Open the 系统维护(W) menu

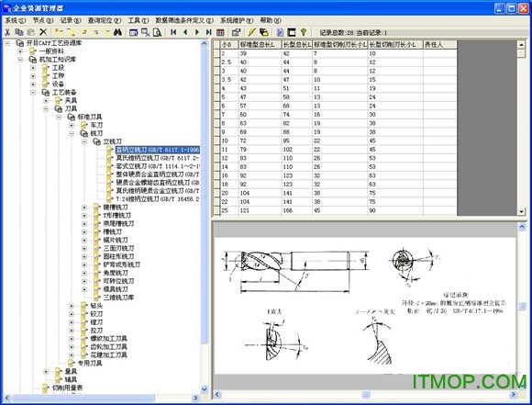pos(237,20)
